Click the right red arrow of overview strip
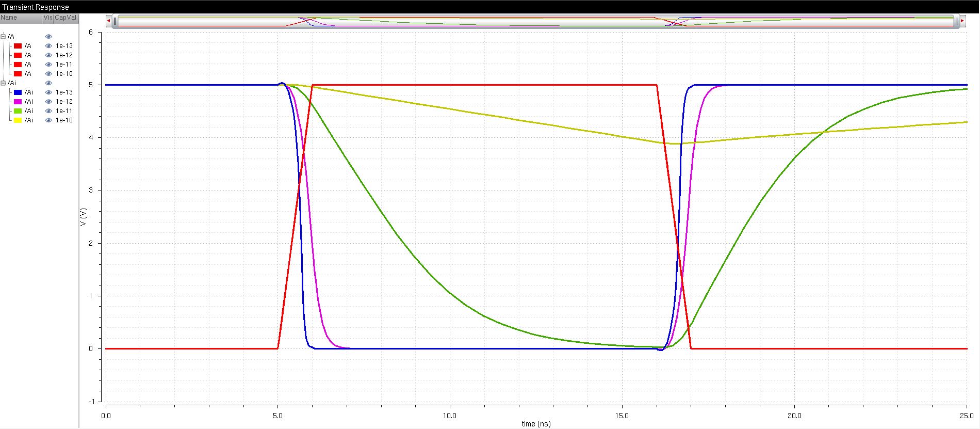This screenshot has height=429, width=980. pyautogui.click(x=962, y=21)
